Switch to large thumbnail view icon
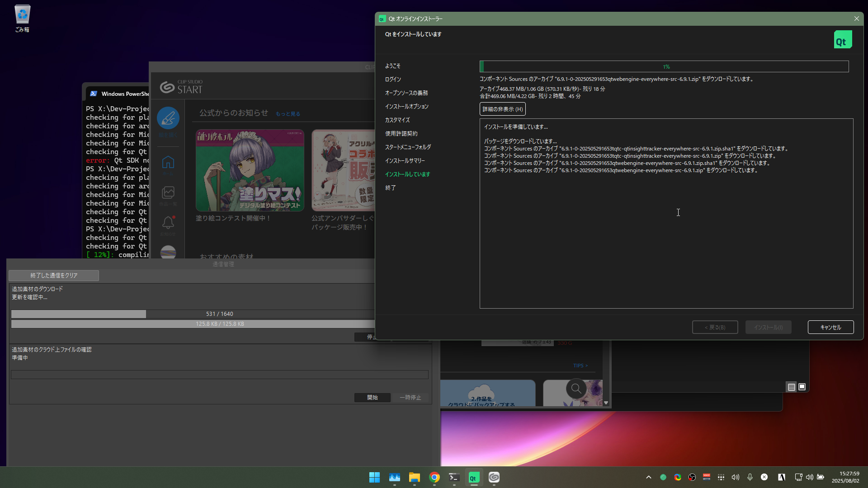Screen dimensions: 868x488 click(802, 387)
